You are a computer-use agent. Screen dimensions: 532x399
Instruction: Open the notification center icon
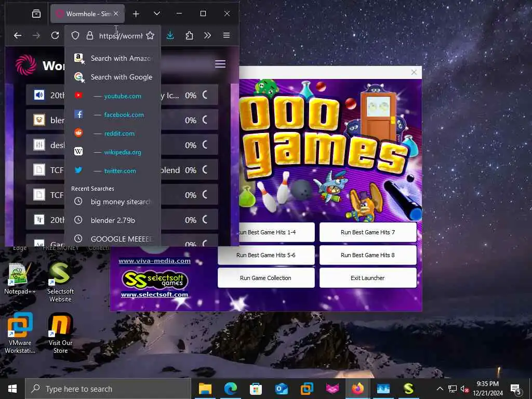coord(516,389)
